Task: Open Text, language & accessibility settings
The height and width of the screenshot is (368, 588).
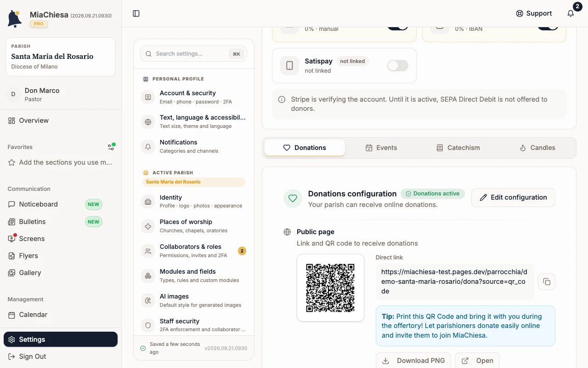Action: coord(194,121)
